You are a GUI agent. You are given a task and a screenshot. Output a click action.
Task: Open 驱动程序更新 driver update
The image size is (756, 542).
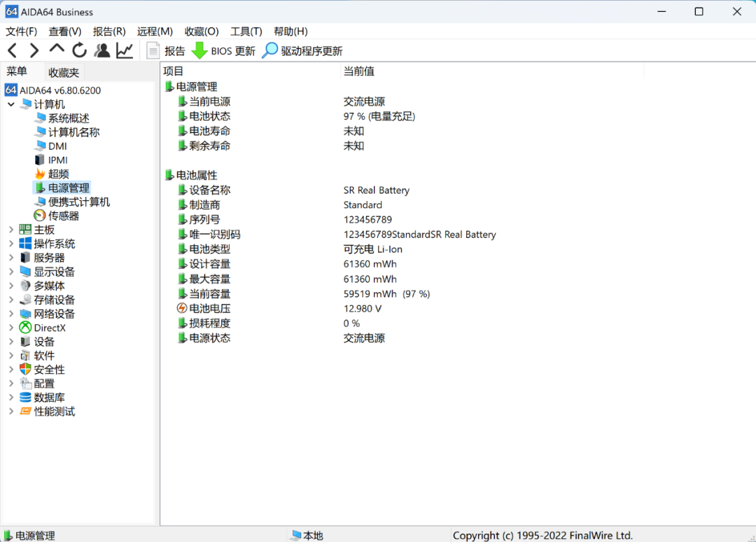[302, 50]
